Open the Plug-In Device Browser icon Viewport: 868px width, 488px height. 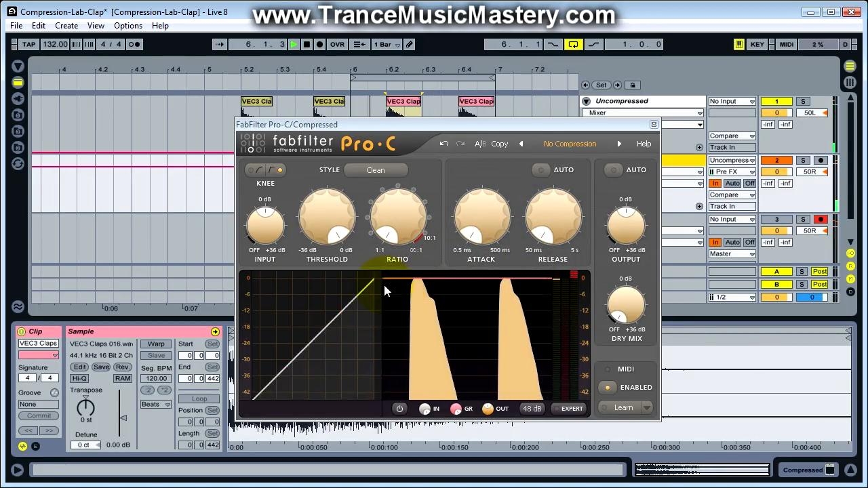[18, 99]
